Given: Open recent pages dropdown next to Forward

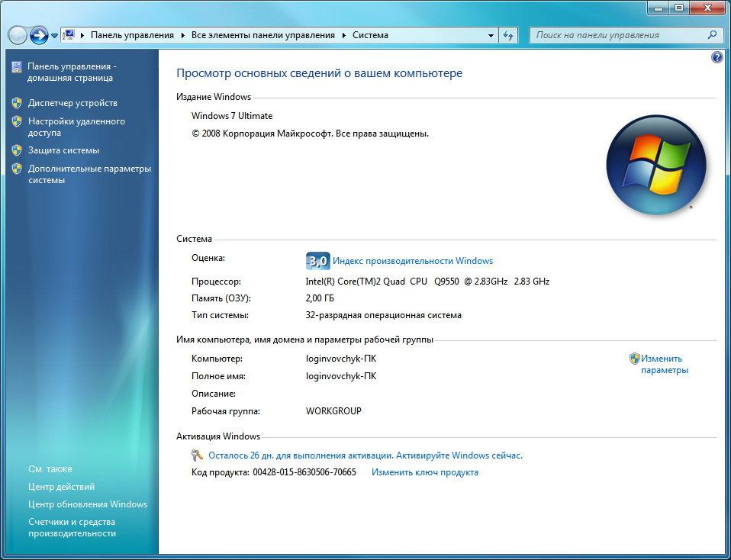Looking at the screenshot, I should 54,35.
